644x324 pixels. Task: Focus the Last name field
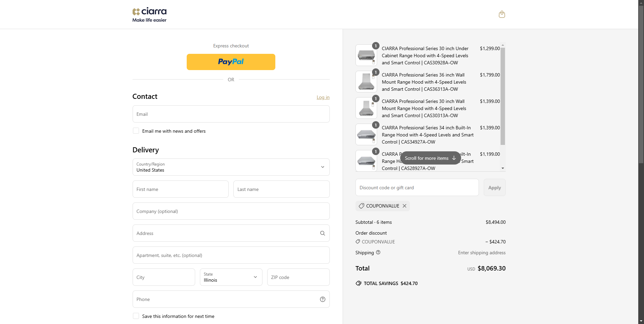281,189
